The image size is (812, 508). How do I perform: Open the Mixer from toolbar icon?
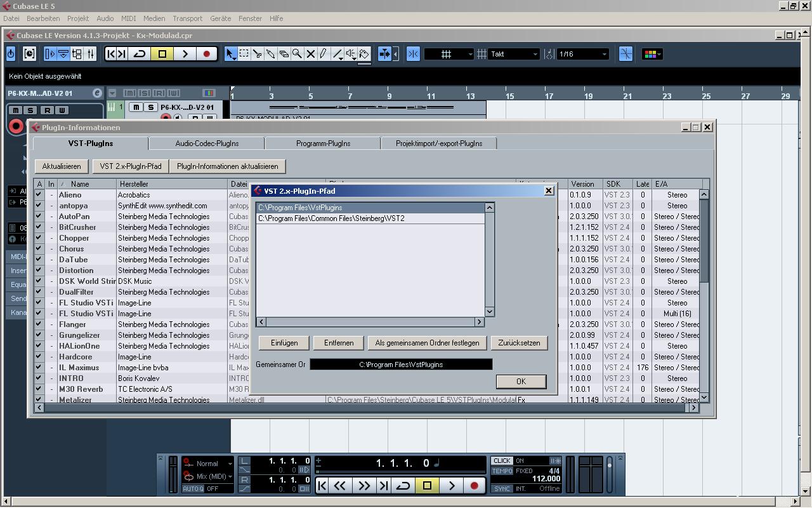(91, 54)
